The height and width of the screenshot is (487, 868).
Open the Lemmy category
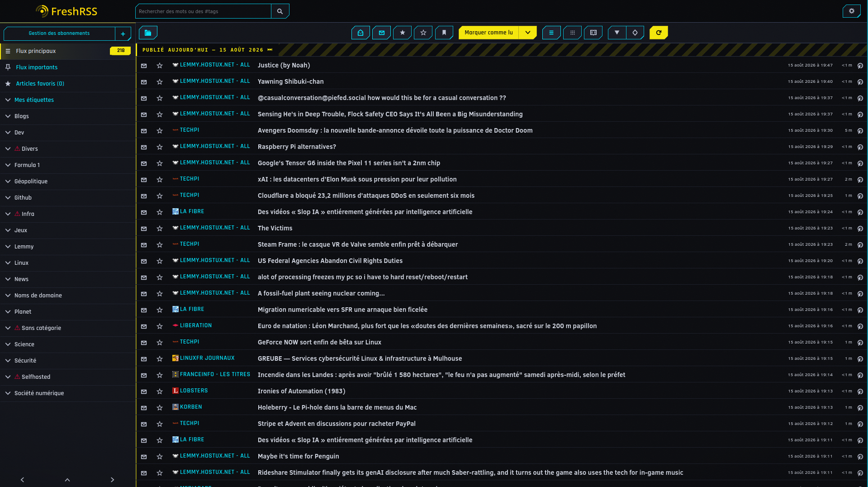click(x=24, y=247)
